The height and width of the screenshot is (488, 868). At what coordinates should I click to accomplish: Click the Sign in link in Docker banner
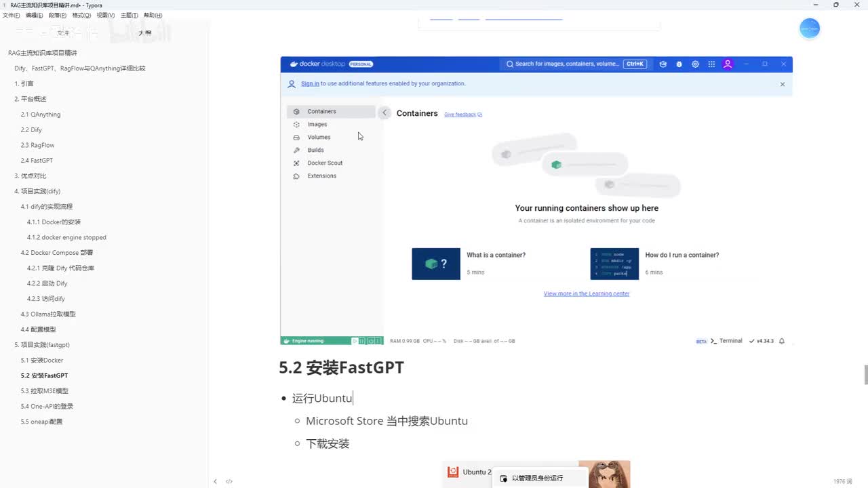coord(310,83)
